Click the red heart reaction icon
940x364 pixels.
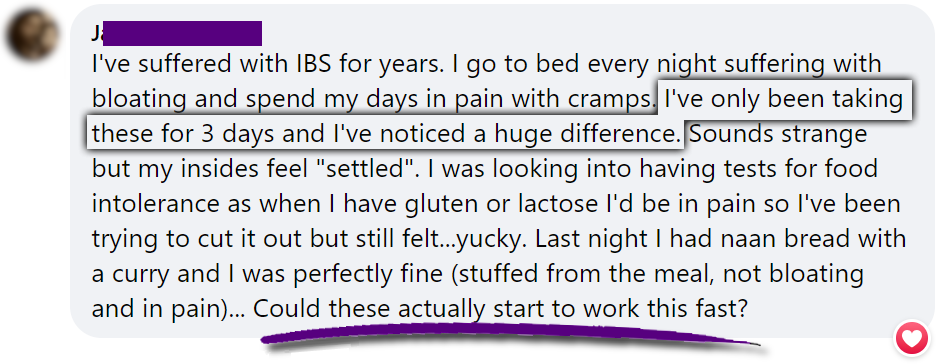[x=911, y=338]
